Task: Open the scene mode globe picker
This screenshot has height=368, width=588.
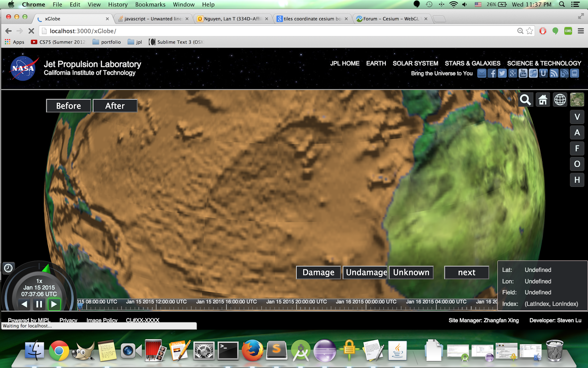Action: click(560, 100)
